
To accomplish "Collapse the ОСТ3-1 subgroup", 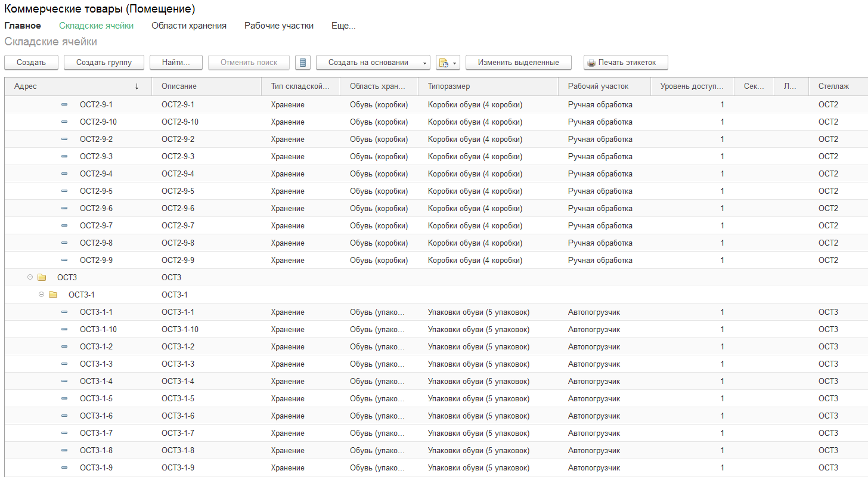I will click(41, 295).
